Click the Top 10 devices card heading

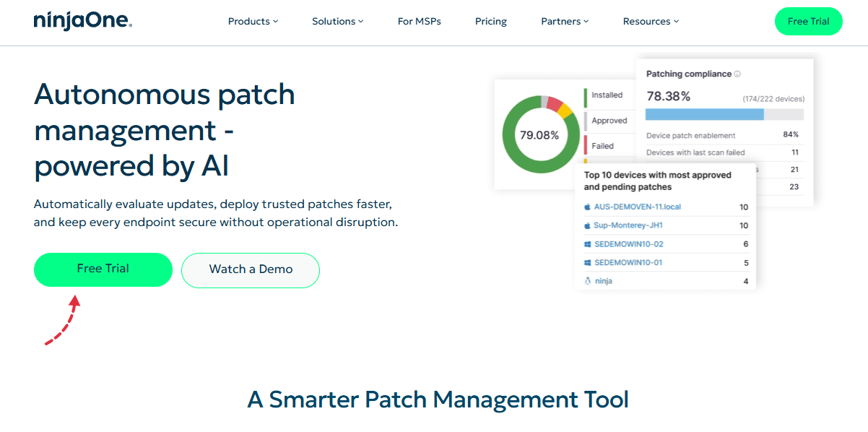click(x=658, y=181)
